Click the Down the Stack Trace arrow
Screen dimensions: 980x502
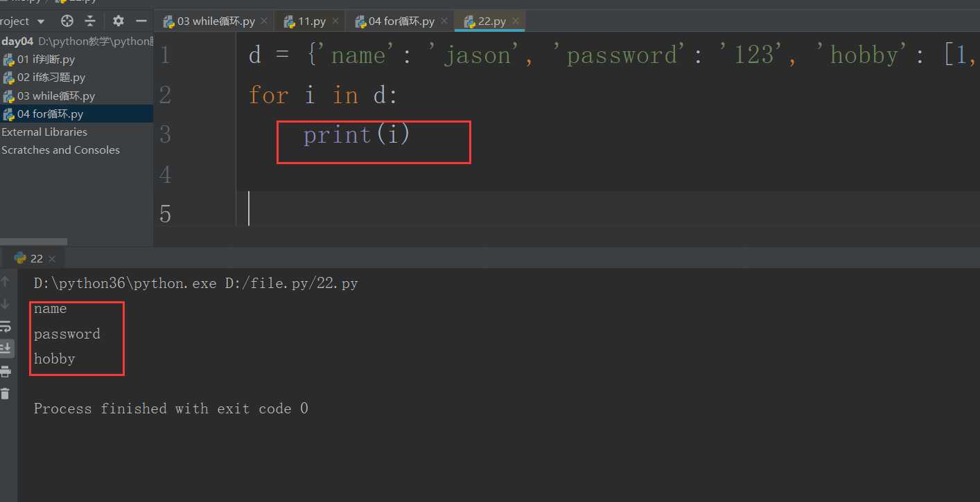click(x=5, y=304)
